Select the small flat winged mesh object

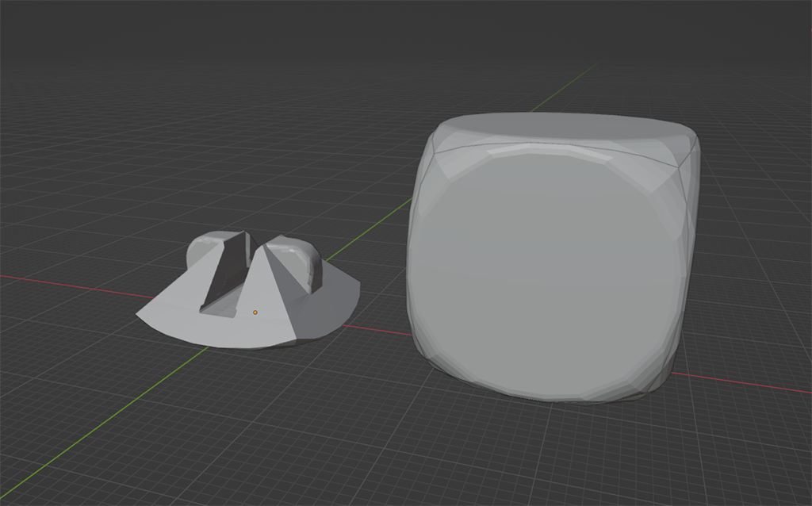point(248,290)
